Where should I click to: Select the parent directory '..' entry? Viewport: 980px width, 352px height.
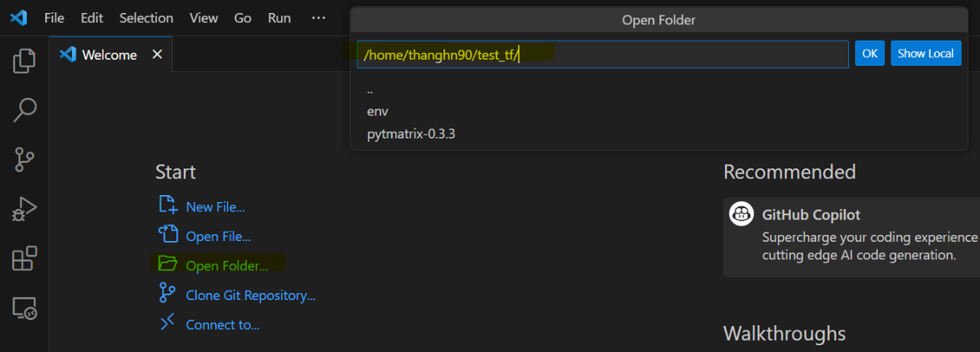pos(658,90)
